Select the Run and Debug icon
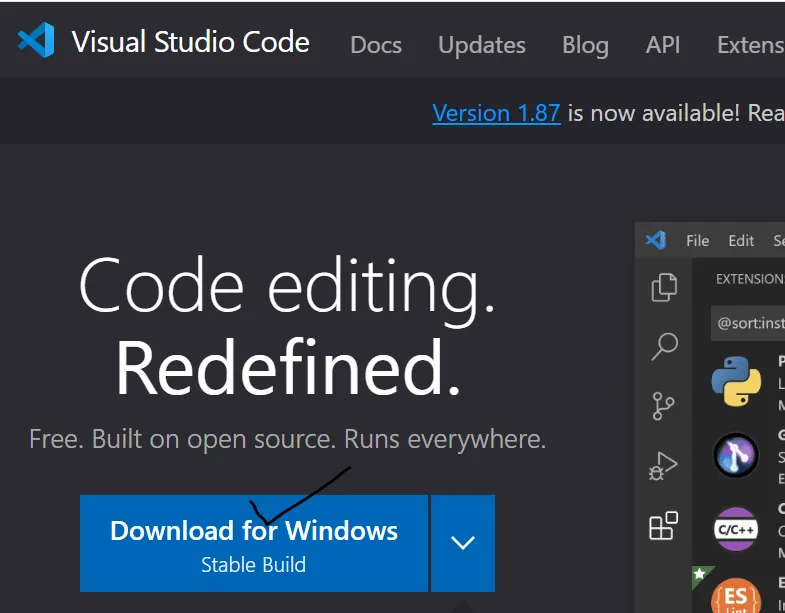This screenshot has height=613, width=785. click(x=663, y=466)
